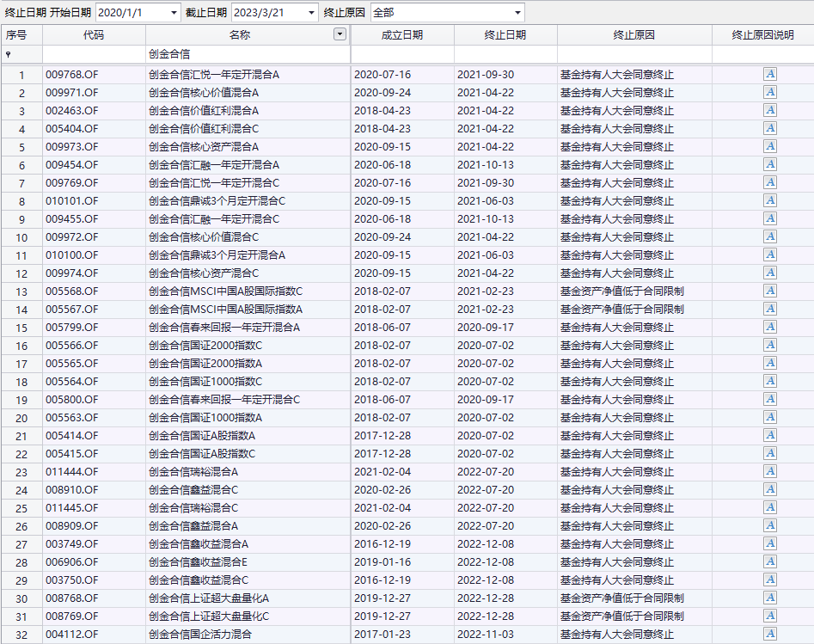Click the 终止原因 filter input cell

[x=633, y=54]
